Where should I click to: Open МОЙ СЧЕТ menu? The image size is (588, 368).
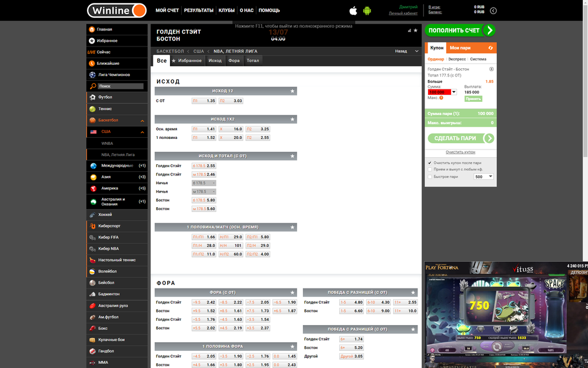[167, 11]
